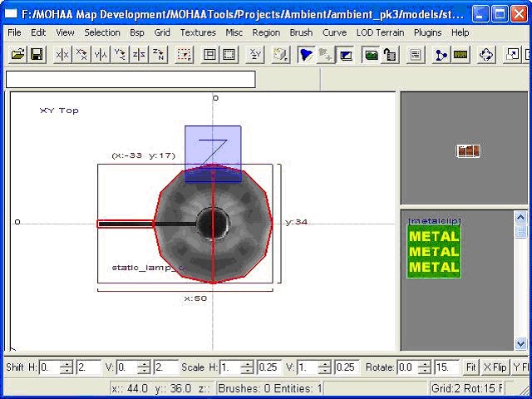
Task: Click the Open file toolbar icon
Action: (17, 55)
